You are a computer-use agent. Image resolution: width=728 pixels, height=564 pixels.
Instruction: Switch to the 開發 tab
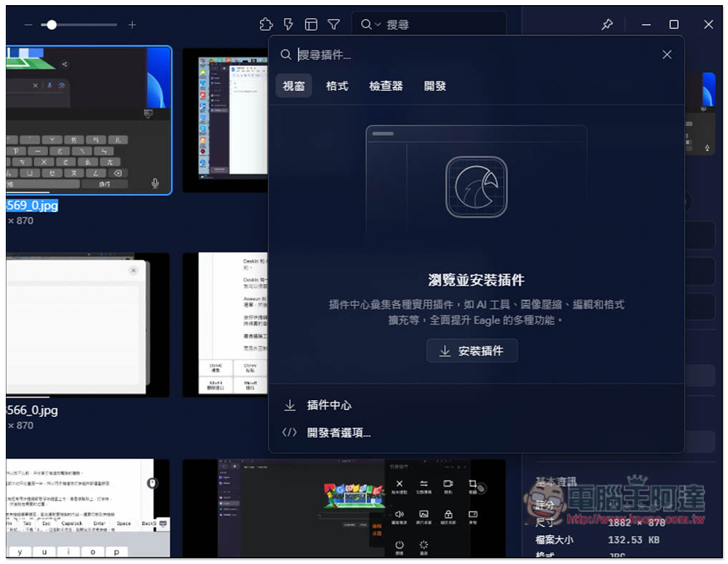pyautogui.click(x=435, y=86)
